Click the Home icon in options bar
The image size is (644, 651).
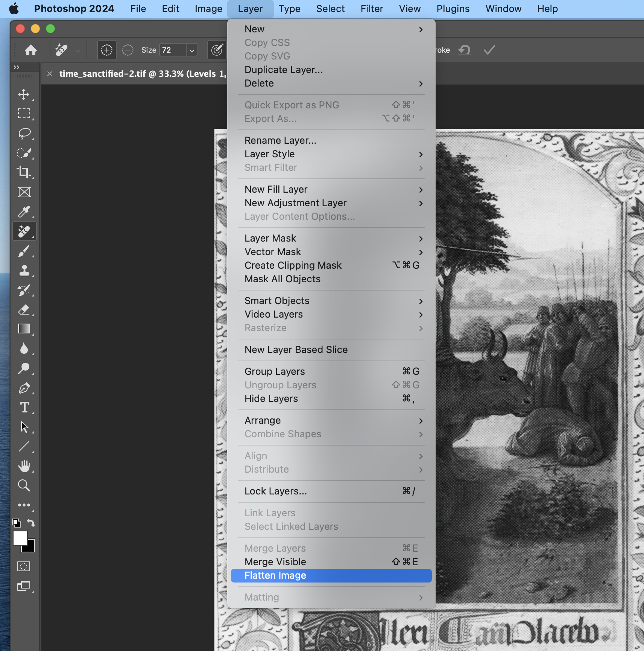click(x=31, y=50)
